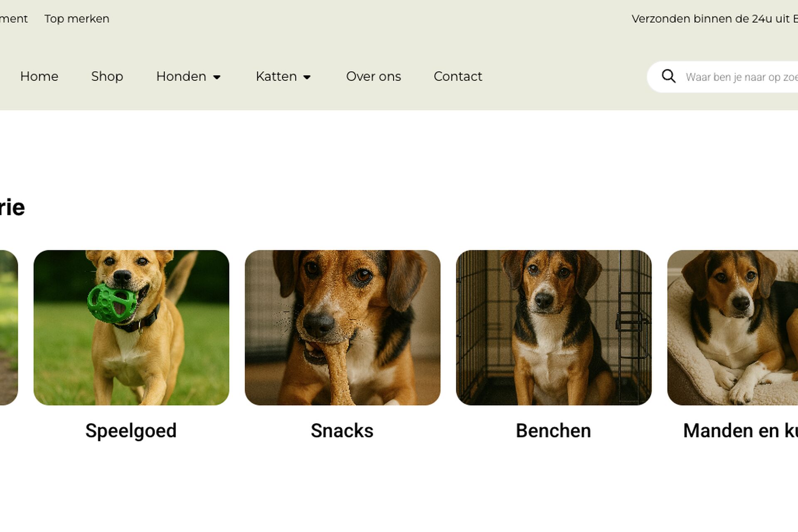Select the Manden en kussens title
The image size is (798, 532).
[x=741, y=431]
